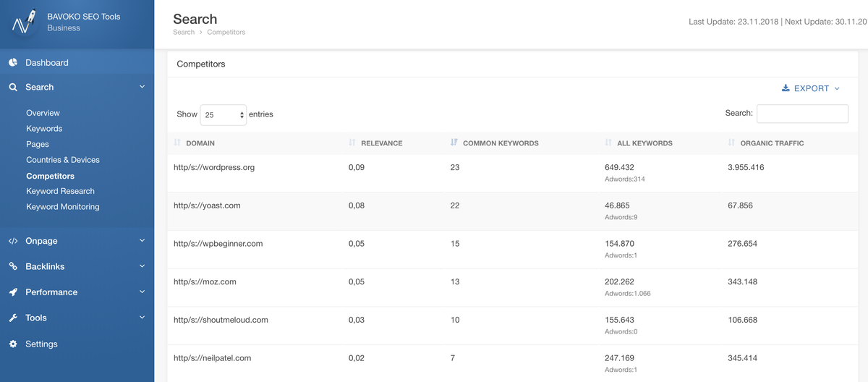Click the Settings gear icon
This screenshot has width=868, height=382.
[x=13, y=344]
